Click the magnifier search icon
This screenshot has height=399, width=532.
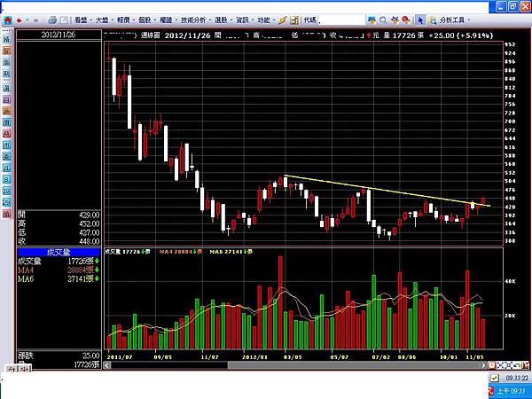383,20
